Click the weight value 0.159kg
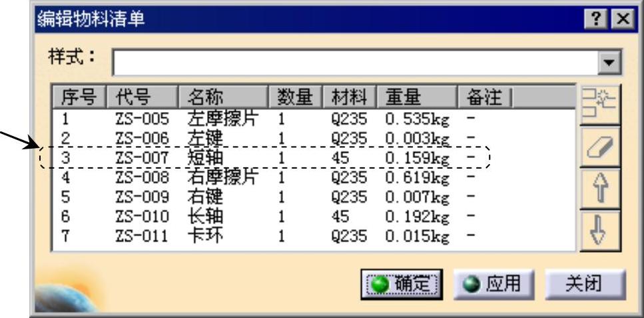The image size is (644, 318). (418, 159)
